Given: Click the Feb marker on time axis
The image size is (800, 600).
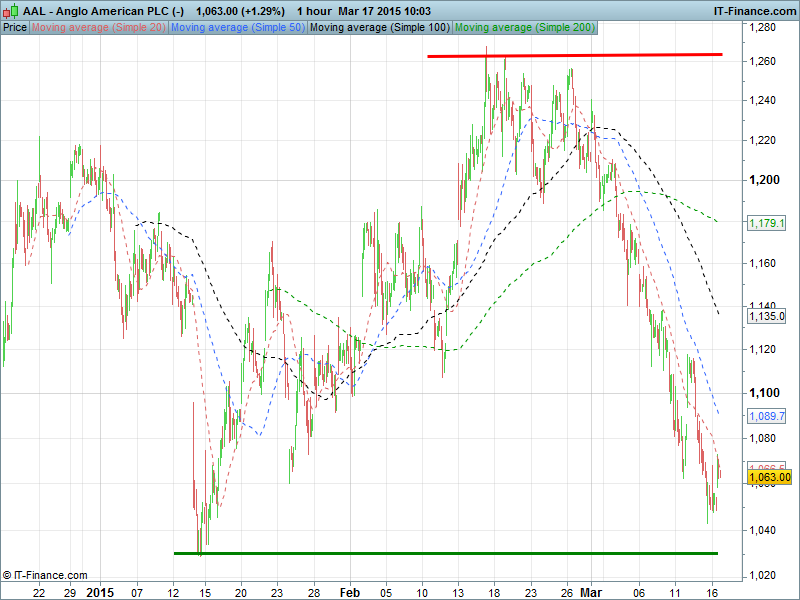Looking at the screenshot, I should 349,592.
